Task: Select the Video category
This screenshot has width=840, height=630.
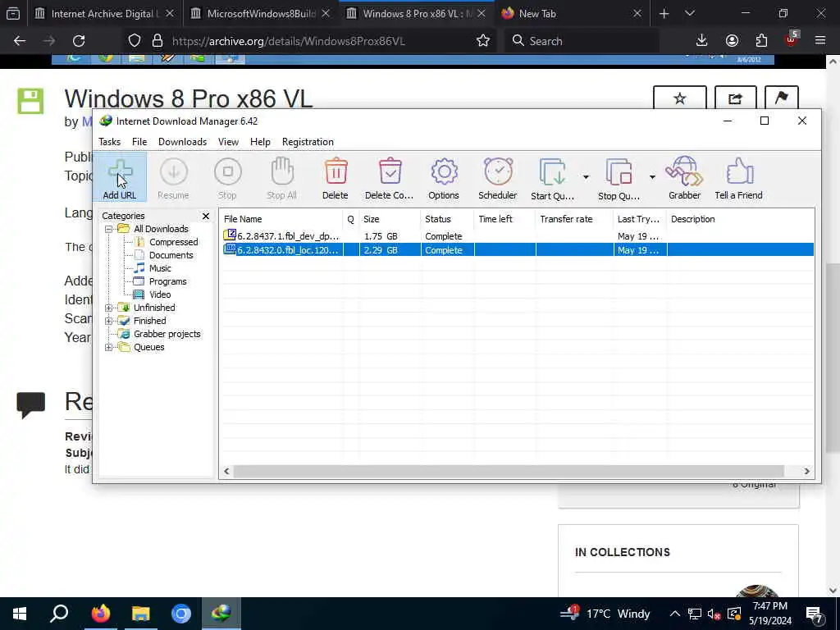Action: point(160,294)
